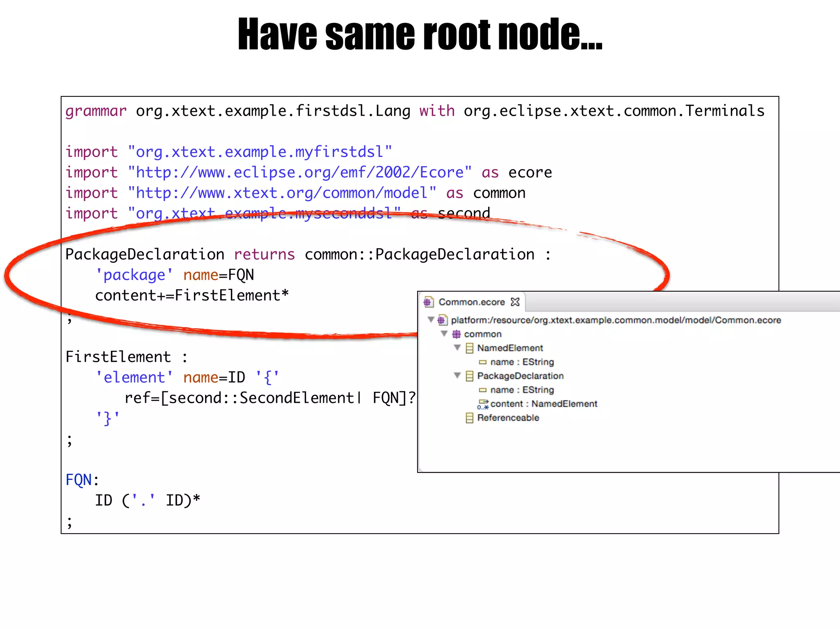Click the Referenceable class icon
This screenshot has width=840, height=630.
[470, 418]
